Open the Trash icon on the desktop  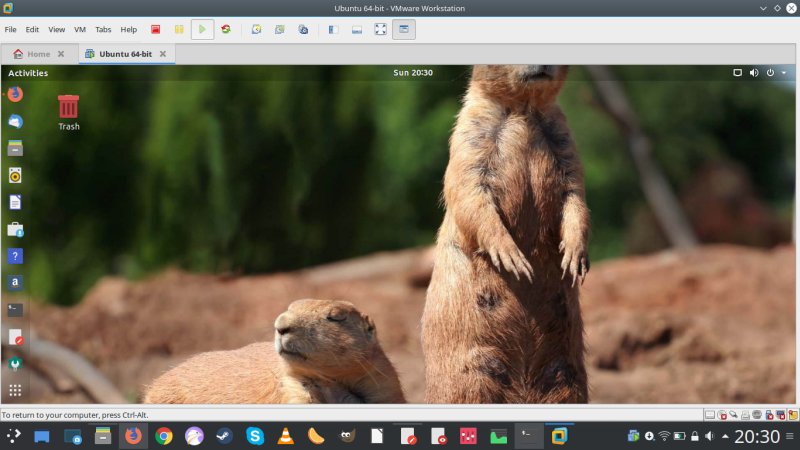click(68, 106)
